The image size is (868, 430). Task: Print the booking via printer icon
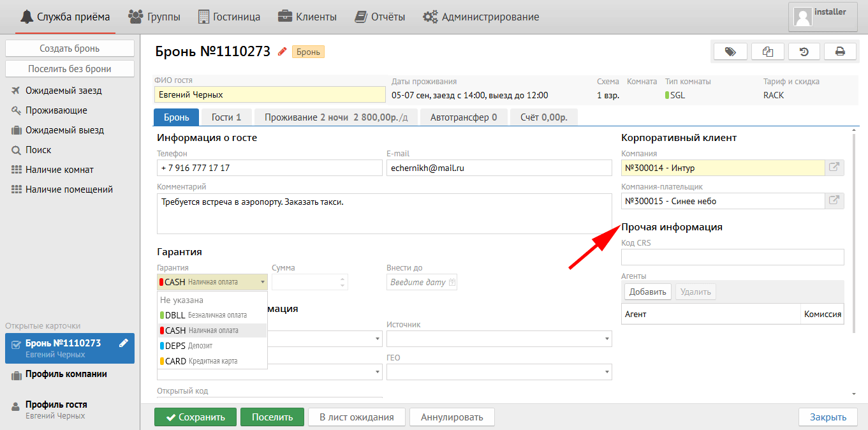pyautogui.click(x=840, y=52)
